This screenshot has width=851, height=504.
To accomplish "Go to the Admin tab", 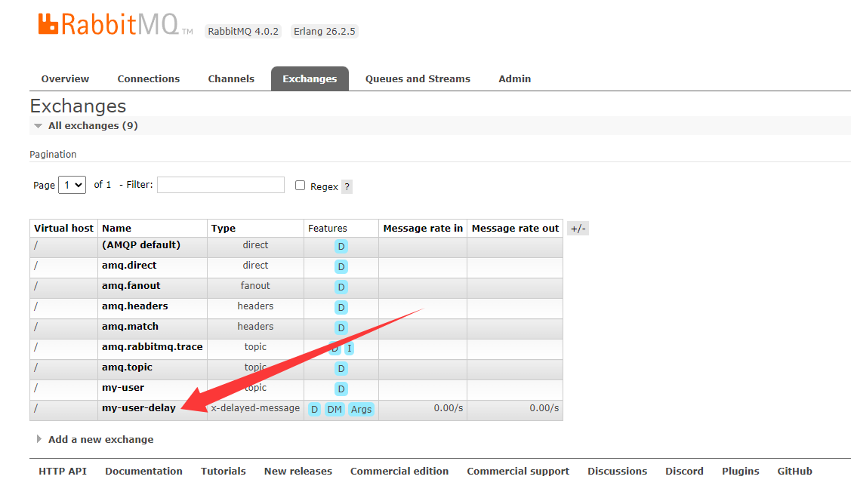I will [514, 79].
